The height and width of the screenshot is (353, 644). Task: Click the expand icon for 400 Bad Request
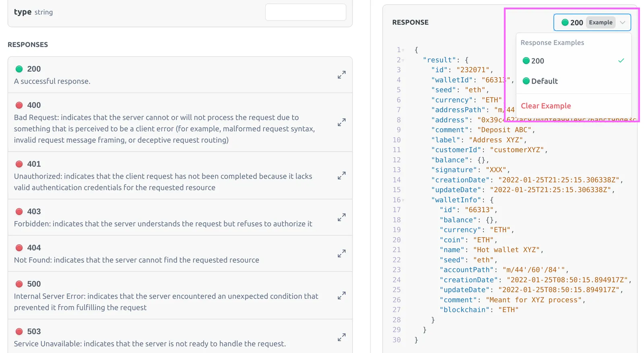341,122
